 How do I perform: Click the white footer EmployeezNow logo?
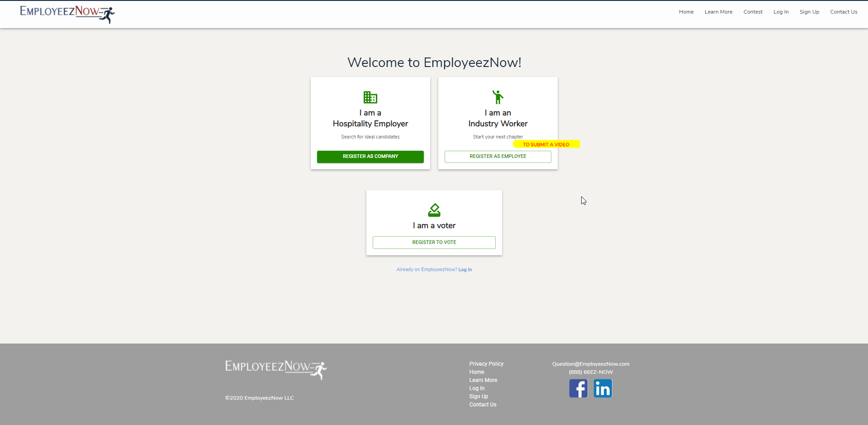(x=275, y=369)
